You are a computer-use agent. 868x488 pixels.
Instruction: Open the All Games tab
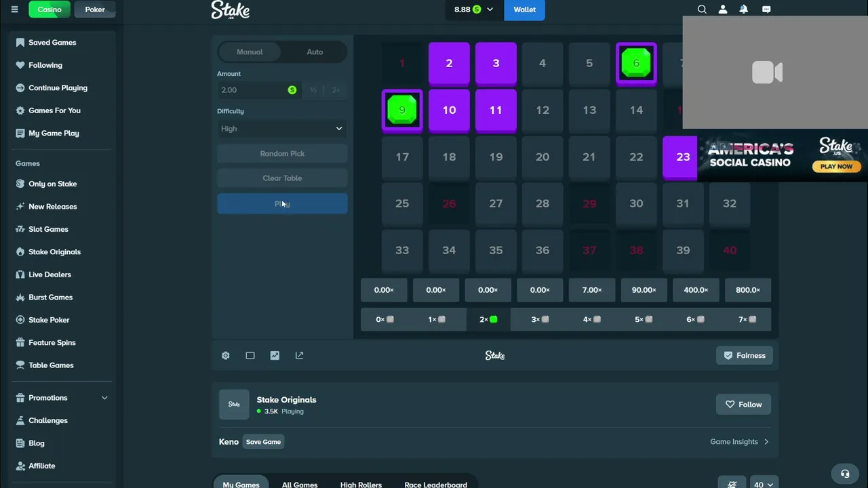pyautogui.click(x=300, y=484)
